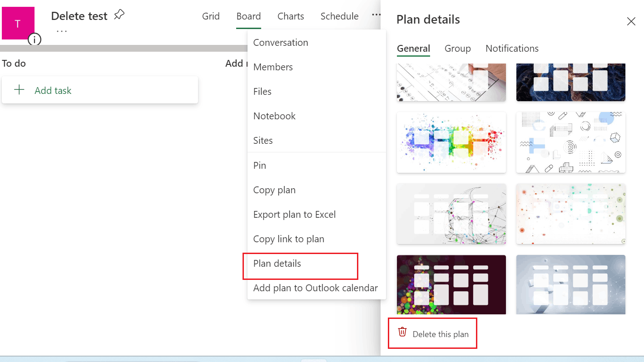644x362 pixels.
Task: Select the General section in Plan details
Action: [413, 48]
